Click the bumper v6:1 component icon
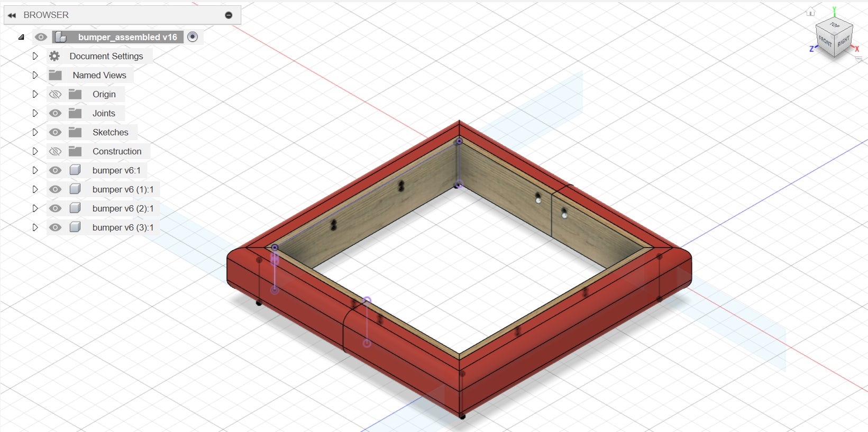This screenshot has height=432, width=868. point(75,170)
